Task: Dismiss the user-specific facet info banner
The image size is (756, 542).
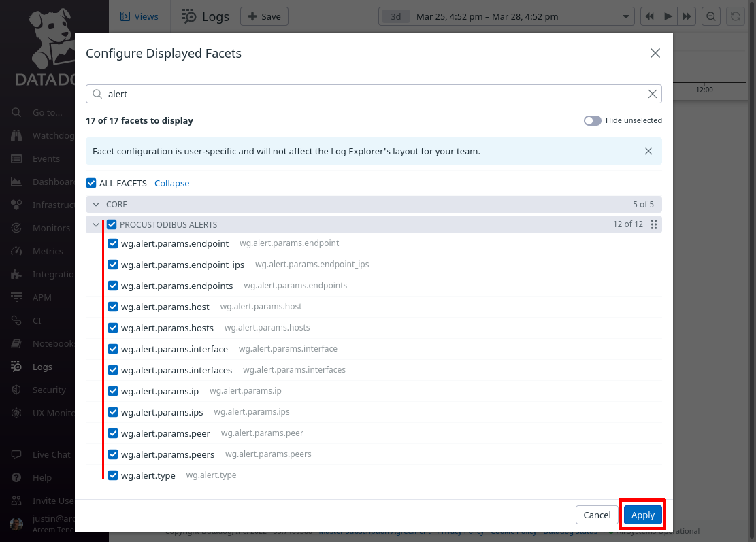Action: coord(648,151)
